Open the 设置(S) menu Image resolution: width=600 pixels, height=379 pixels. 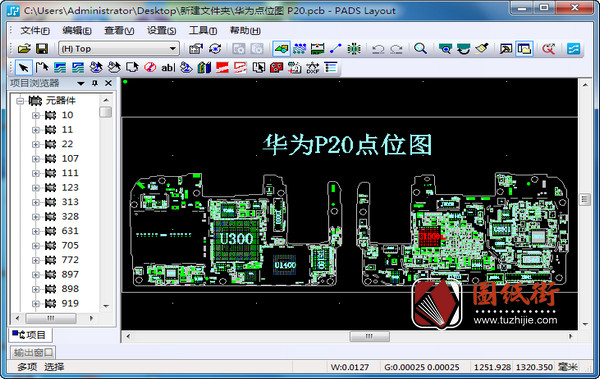point(161,30)
